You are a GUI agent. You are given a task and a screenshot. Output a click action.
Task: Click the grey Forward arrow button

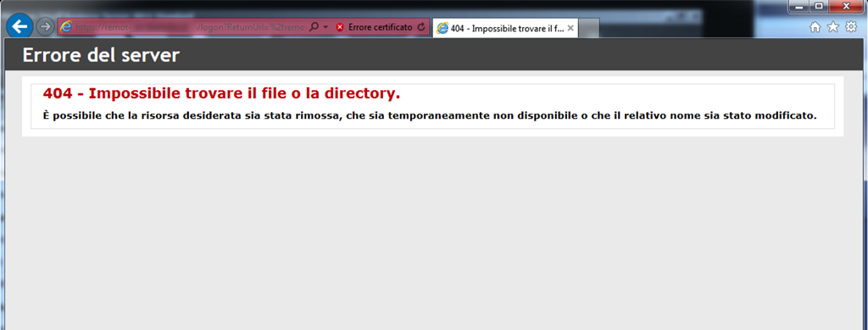pos(46,26)
